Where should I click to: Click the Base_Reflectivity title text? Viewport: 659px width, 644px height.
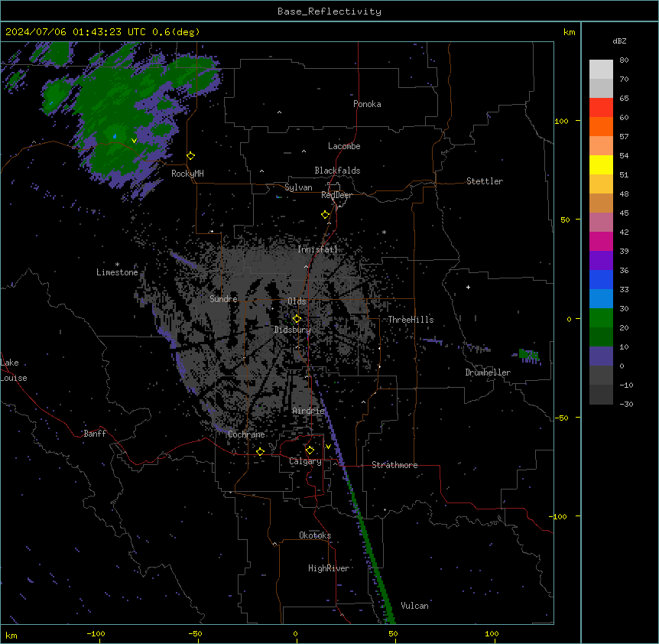click(x=329, y=11)
